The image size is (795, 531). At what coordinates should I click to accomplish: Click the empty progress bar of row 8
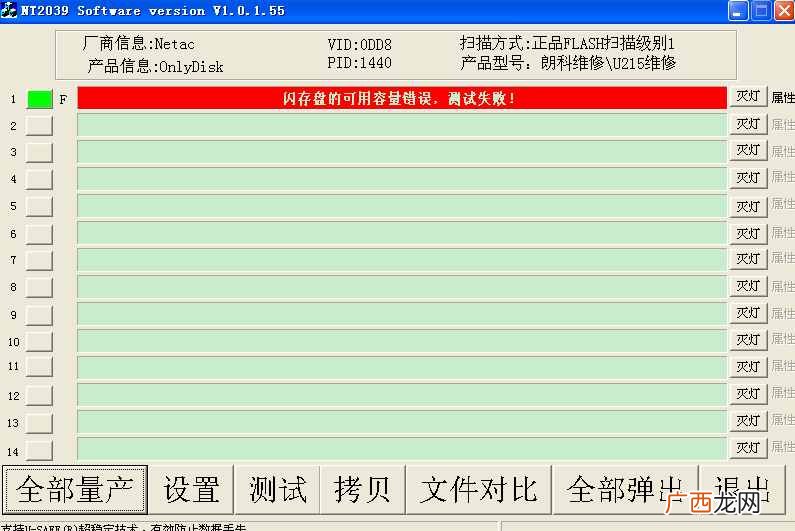coord(402,287)
